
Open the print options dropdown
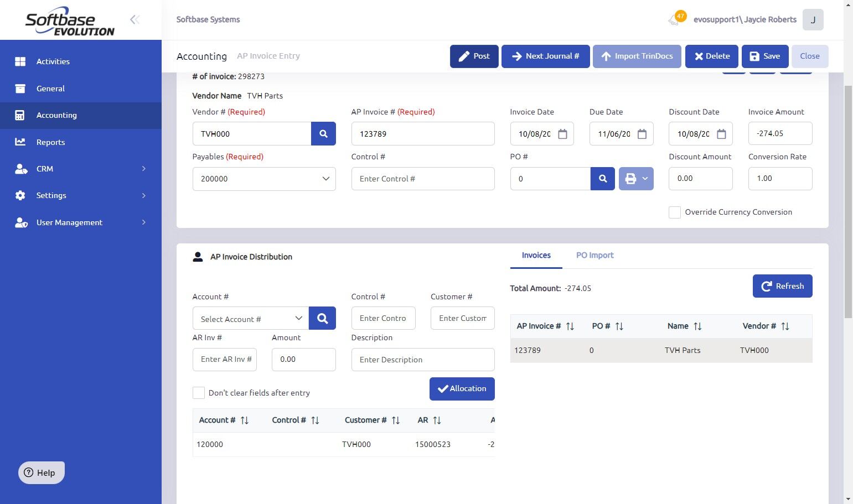tap(636, 179)
